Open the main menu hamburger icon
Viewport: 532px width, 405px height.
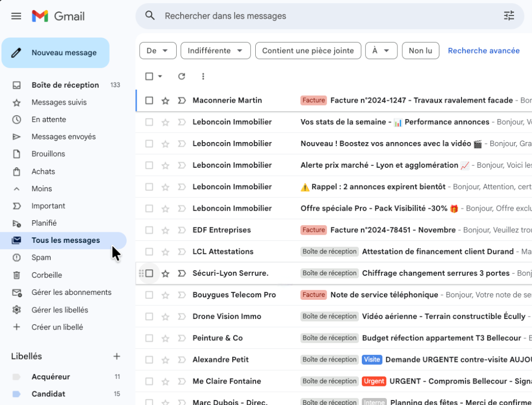[16, 16]
